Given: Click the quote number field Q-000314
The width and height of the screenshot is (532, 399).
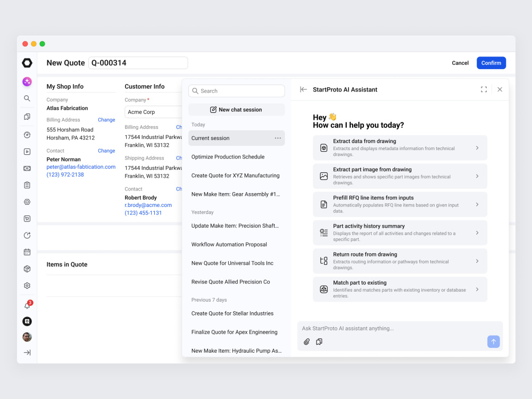Looking at the screenshot, I should tap(138, 63).
